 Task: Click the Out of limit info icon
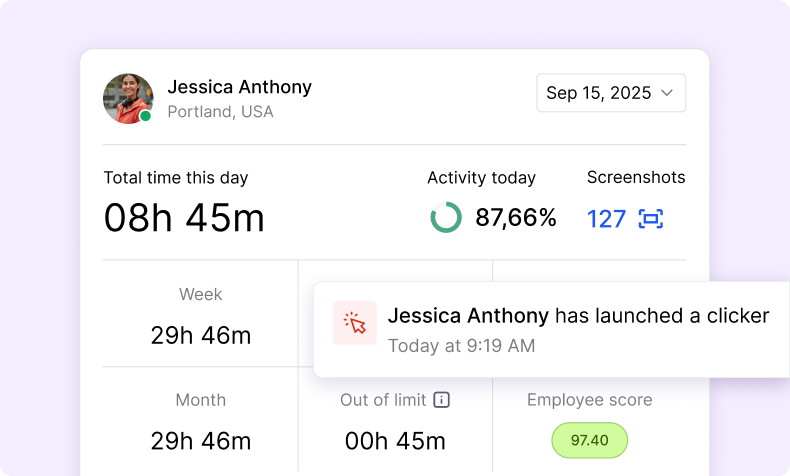441,400
